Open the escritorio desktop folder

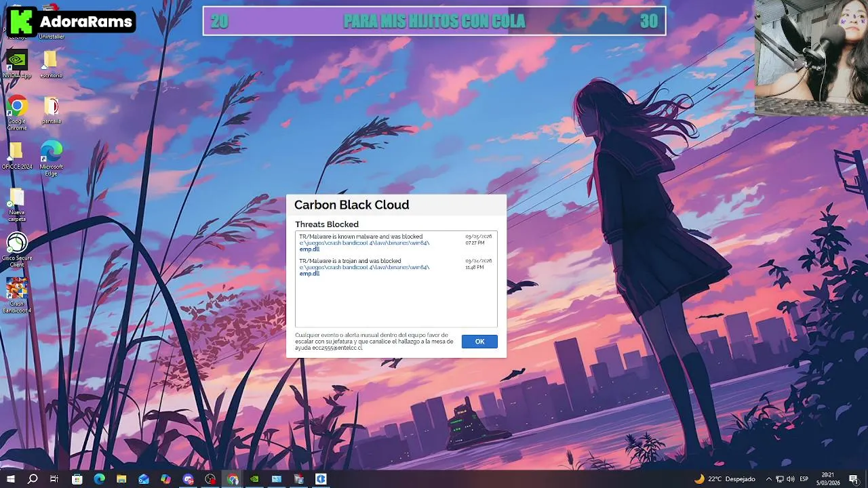pyautogui.click(x=51, y=64)
